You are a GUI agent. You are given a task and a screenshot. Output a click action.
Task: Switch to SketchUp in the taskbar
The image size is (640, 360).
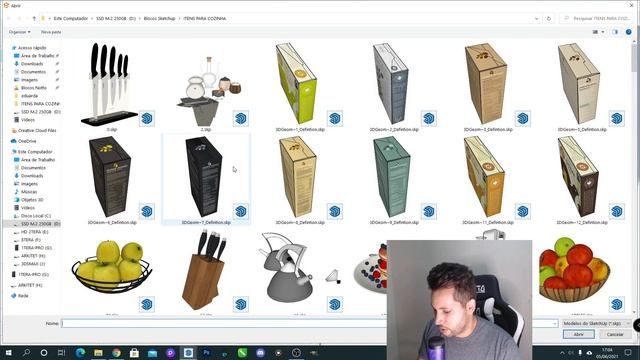[x=188, y=353]
